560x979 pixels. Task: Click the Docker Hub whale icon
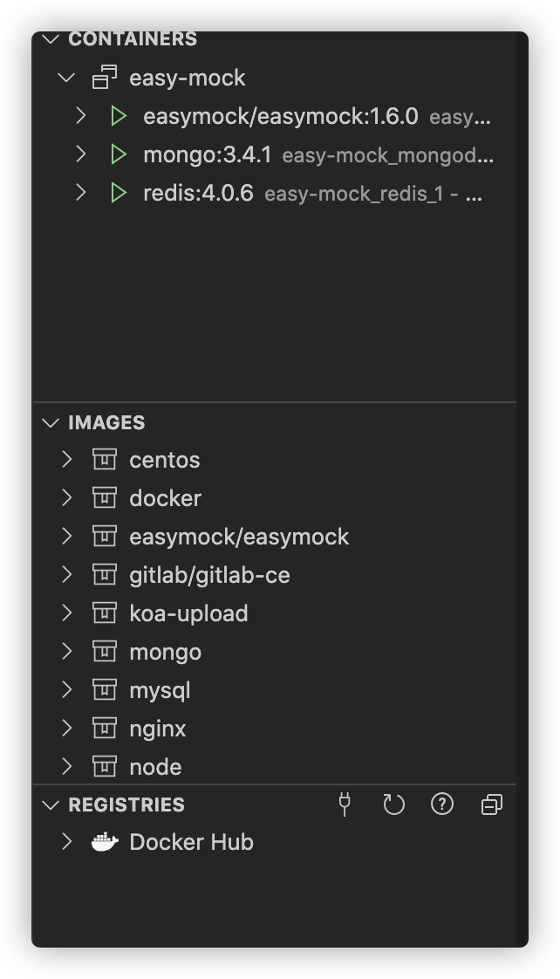tap(105, 843)
